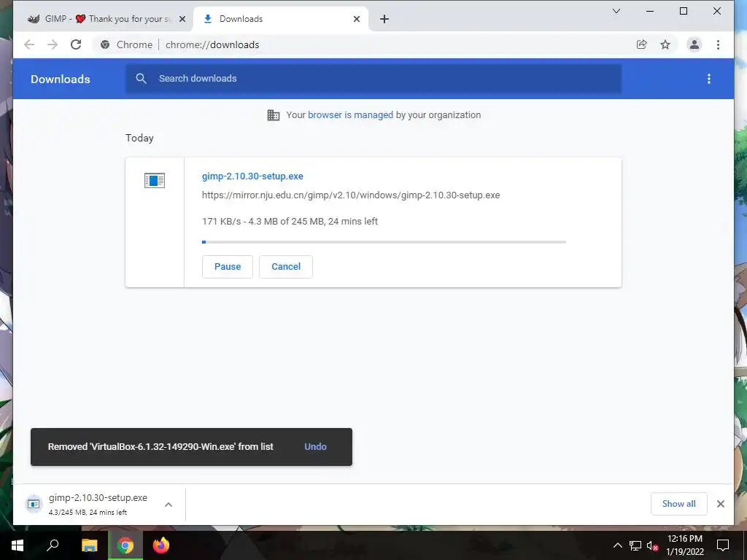This screenshot has height=560, width=747.
Task: Select the Downloads tab
Action: (281, 19)
